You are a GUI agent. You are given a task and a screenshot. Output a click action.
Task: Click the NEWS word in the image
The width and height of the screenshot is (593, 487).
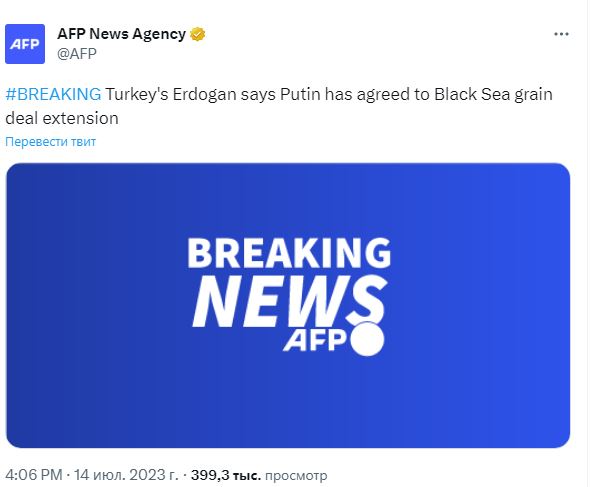pos(289,301)
